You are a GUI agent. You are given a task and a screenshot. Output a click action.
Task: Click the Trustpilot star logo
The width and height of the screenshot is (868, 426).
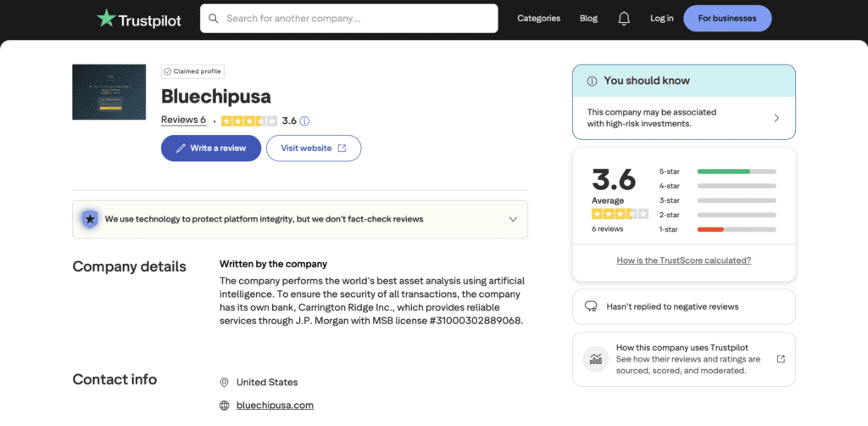point(107,18)
